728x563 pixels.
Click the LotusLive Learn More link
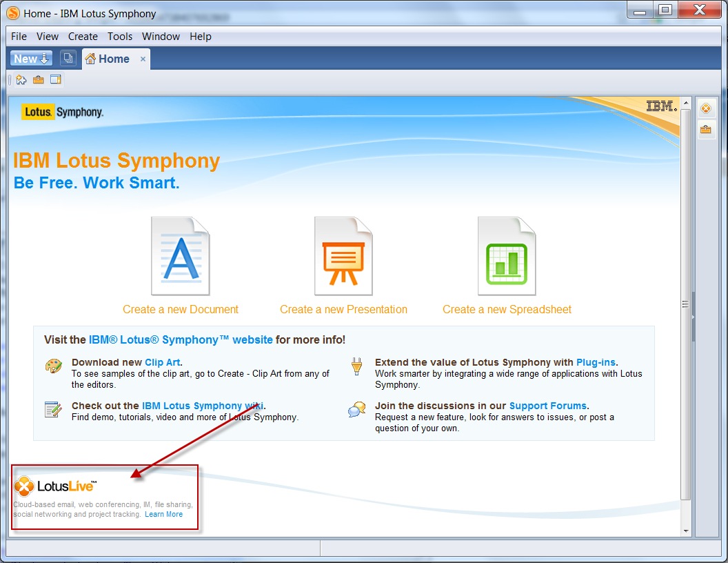[163, 514]
